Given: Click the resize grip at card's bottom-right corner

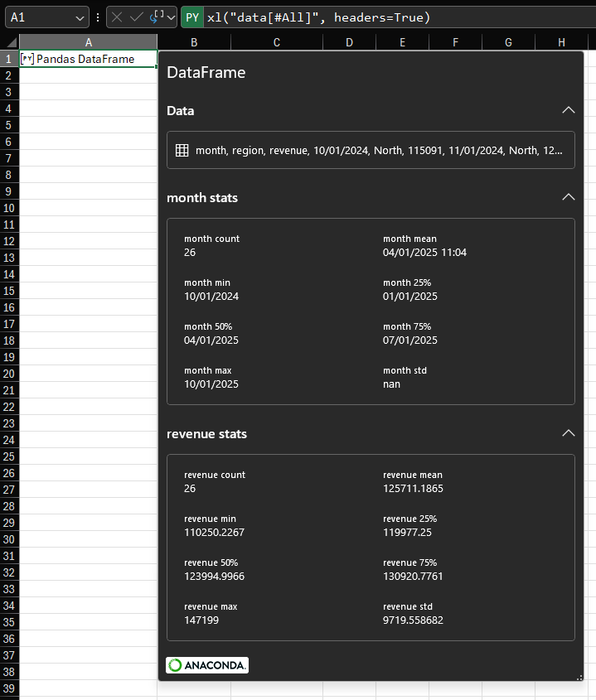Looking at the screenshot, I should 579,676.
